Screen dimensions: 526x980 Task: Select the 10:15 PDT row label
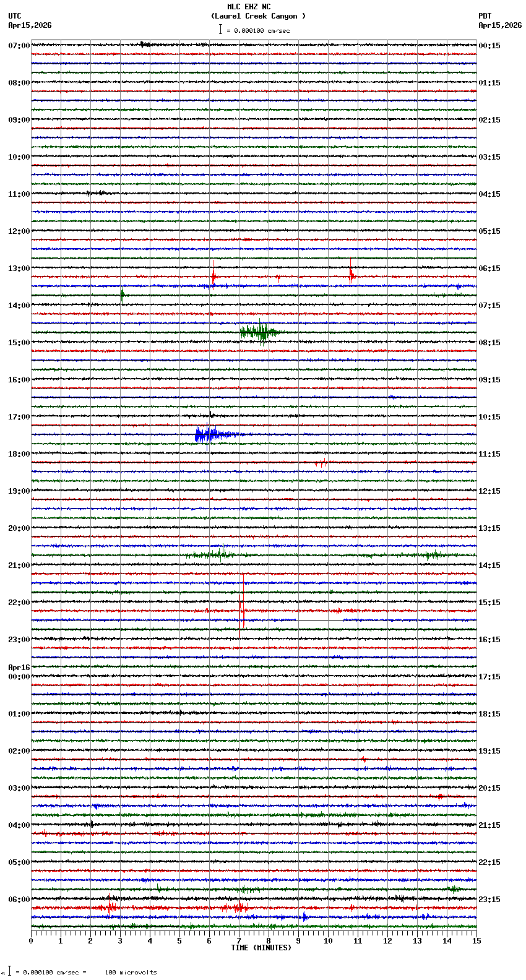[x=489, y=417]
